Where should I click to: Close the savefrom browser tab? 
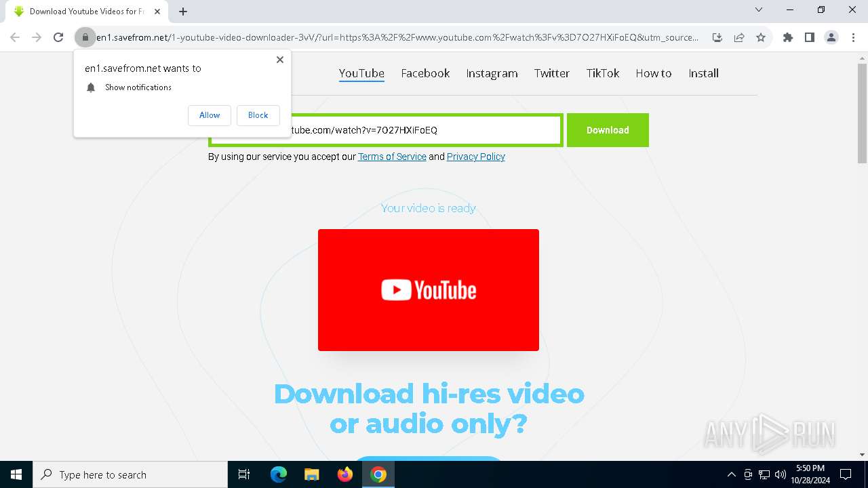[x=157, y=11]
